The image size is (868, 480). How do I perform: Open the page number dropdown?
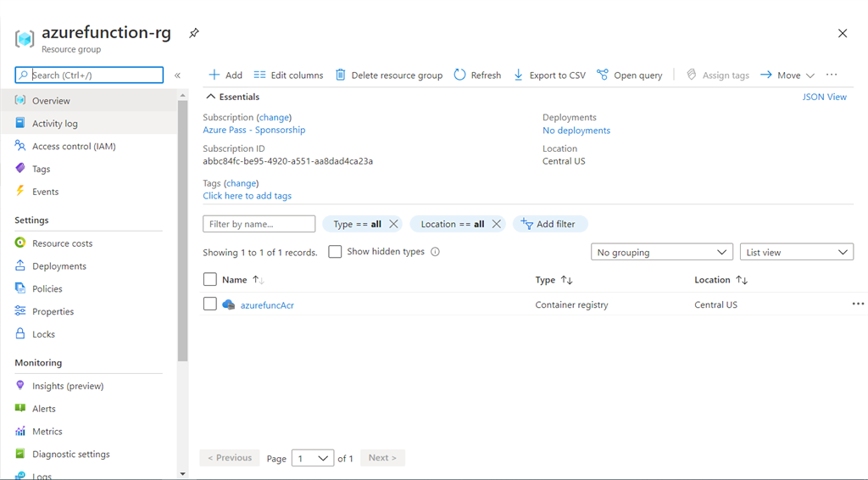313,459
